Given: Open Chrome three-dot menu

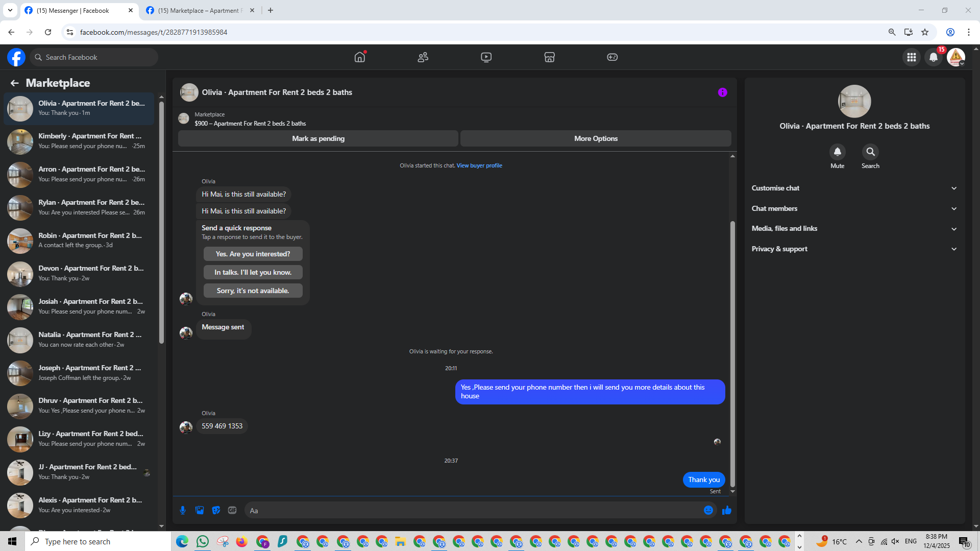Looking at the screenshot, I should coord(969,32).
